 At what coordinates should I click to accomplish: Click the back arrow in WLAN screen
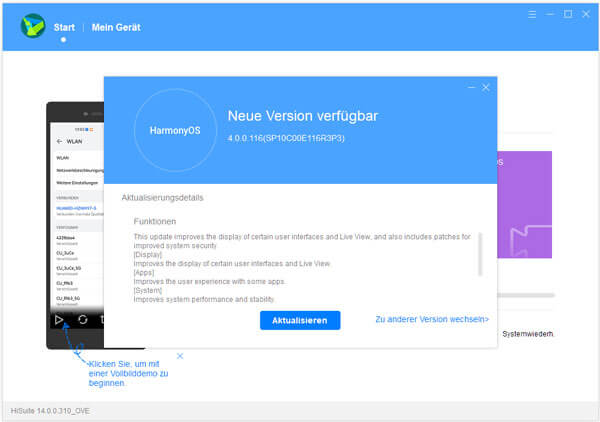pos(59,143)
